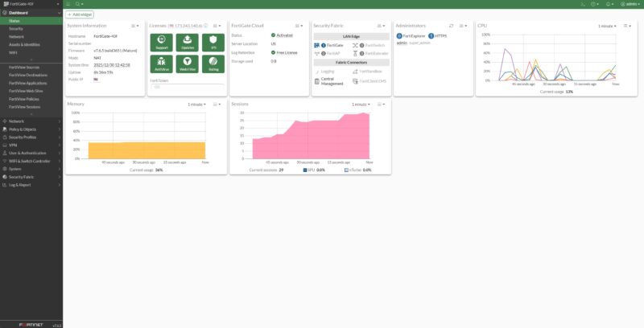Screen dimensions: 644x328
Task: Click the HTTPS admin session badge
Action: (x=437, y=36)
